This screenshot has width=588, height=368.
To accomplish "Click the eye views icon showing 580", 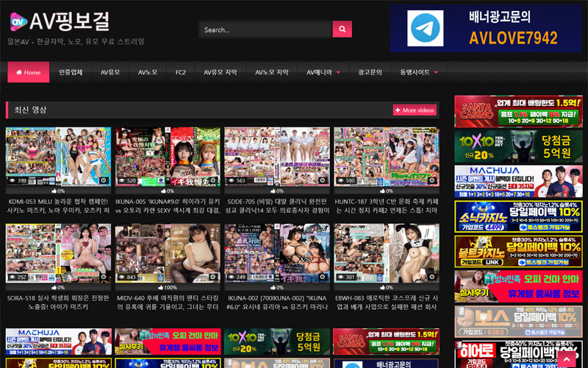I will (340, 180).
